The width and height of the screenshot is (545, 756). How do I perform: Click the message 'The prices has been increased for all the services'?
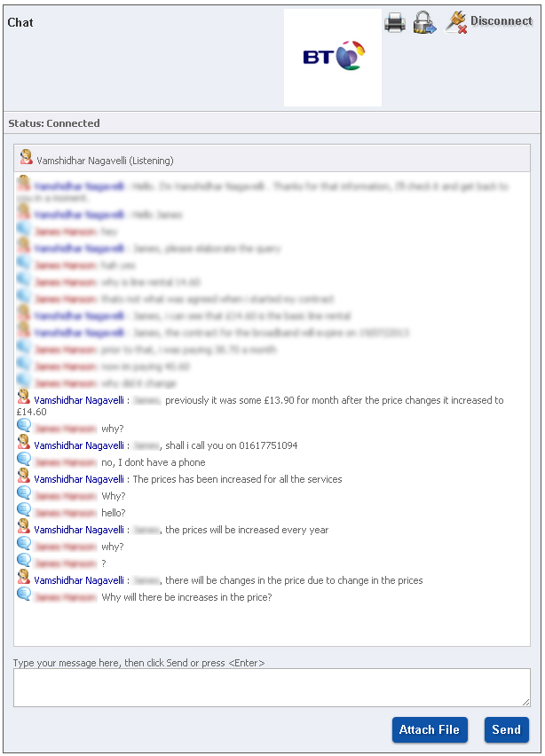pos(237,479)
